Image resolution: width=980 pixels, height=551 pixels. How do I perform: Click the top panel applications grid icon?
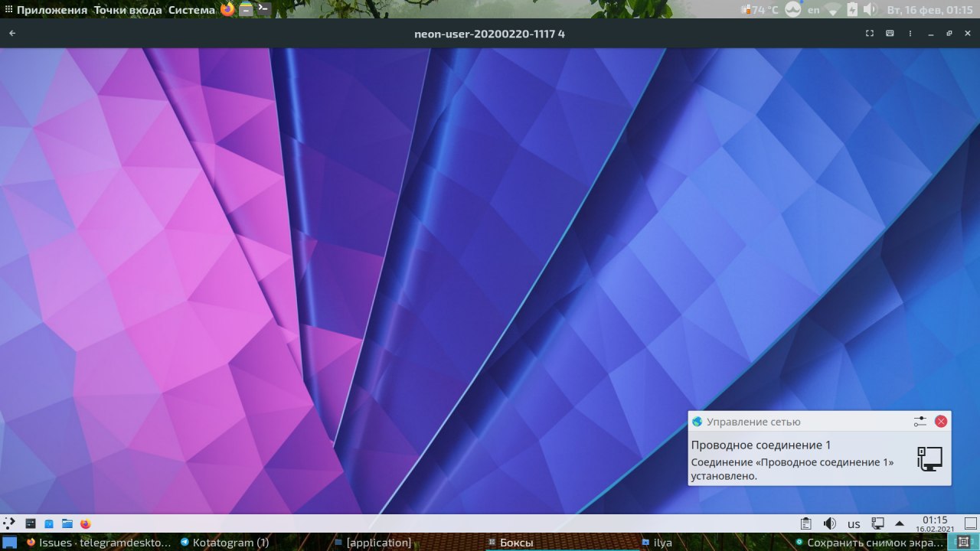tap(8, 10)
